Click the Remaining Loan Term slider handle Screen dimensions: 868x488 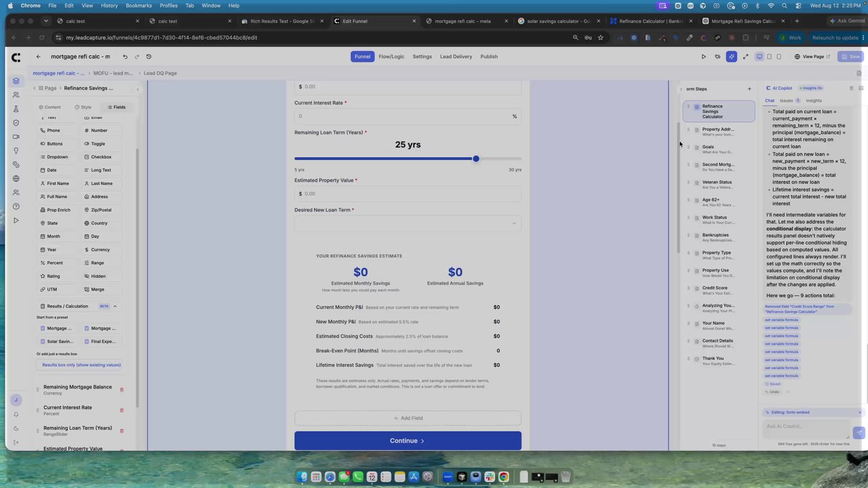(x=475, y=159)
